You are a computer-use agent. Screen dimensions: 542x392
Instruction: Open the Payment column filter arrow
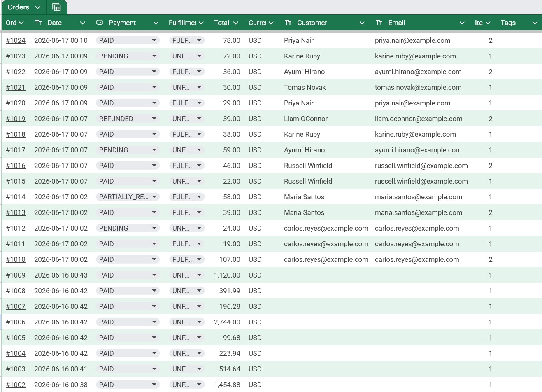(x=156, y=23)
